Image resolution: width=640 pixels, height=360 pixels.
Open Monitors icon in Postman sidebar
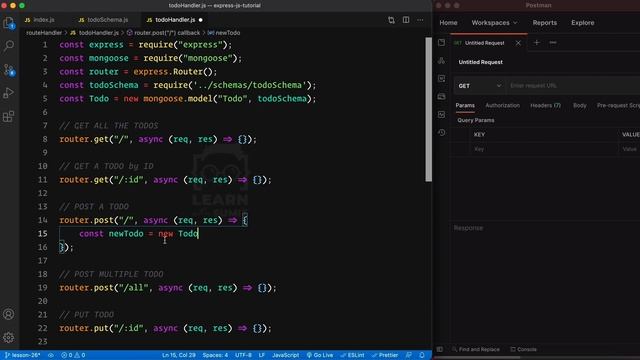tap(442, 114)
